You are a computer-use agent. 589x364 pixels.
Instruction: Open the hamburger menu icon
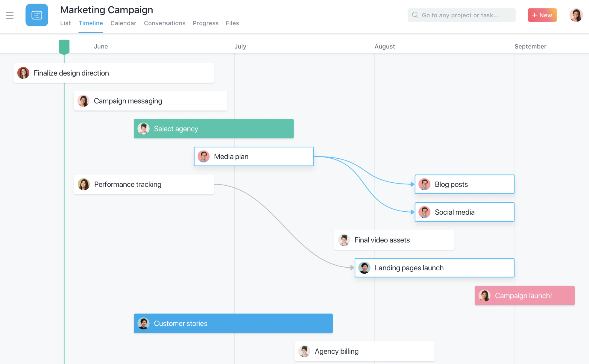10,15
